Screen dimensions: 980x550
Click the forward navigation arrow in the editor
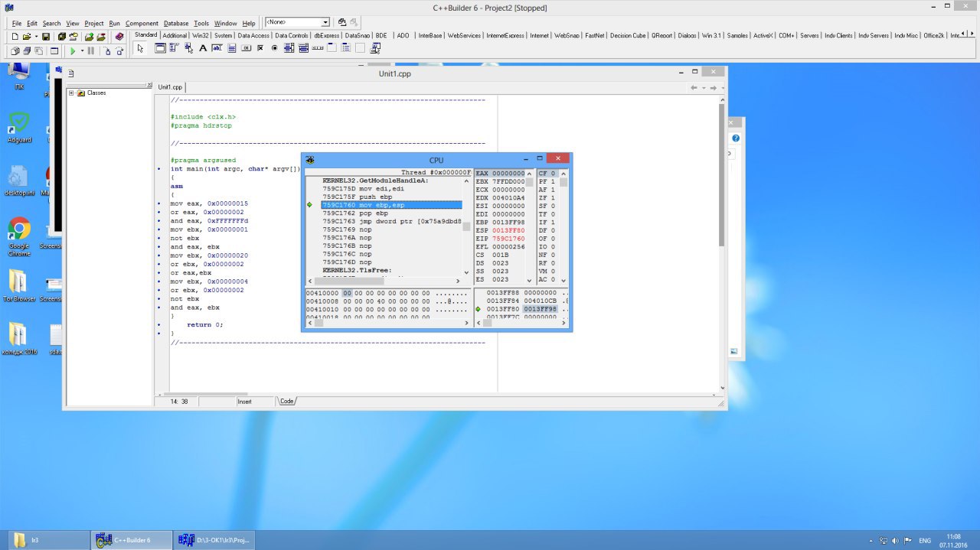712,88
